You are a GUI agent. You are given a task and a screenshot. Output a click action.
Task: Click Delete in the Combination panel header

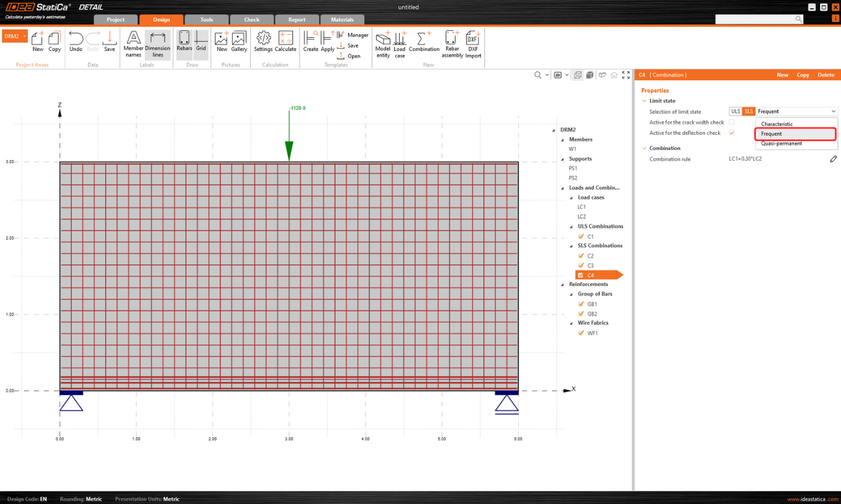pyautogui.click(x=826, y=75)
